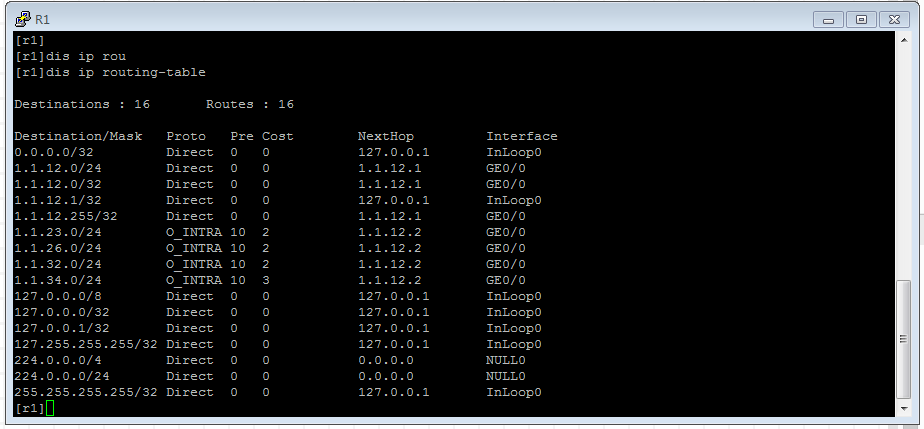Click GE0/0 interface in the 1.1.32.0/24 row
The image size is (924, 429).
coord(506,264)
